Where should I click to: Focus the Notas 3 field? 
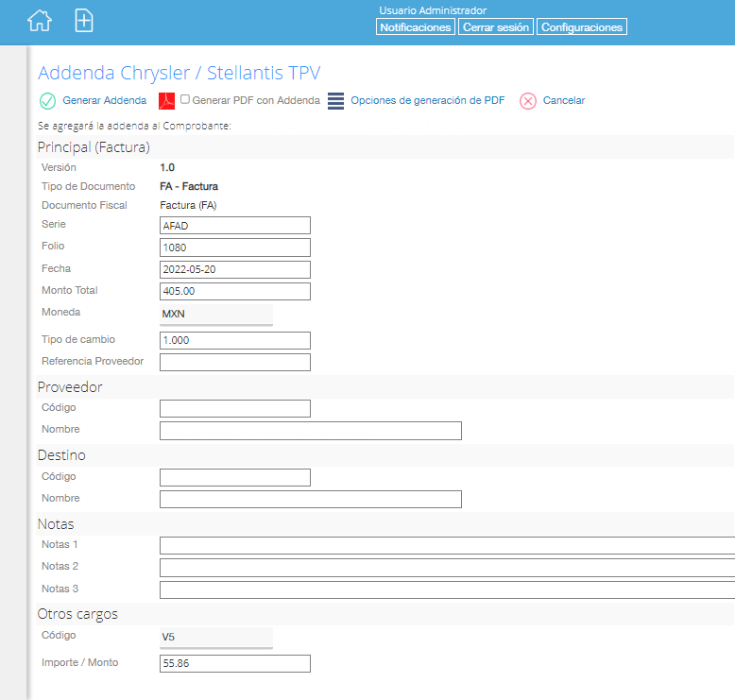coord(447,589)
